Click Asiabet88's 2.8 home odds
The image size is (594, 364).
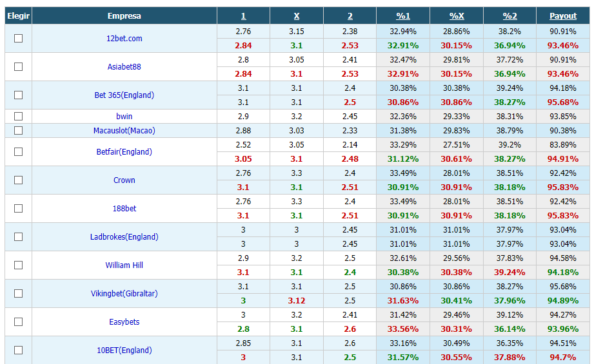[x=243, y=60]
